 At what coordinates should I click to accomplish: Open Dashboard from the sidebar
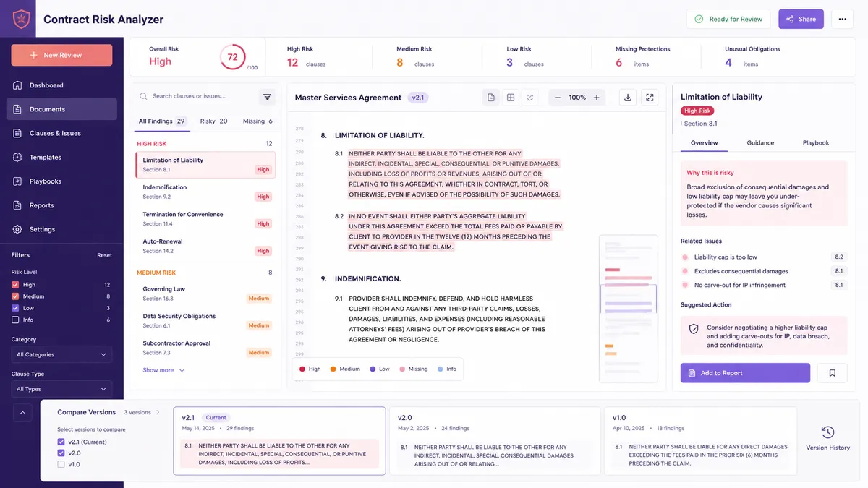[x=61, y=85]
